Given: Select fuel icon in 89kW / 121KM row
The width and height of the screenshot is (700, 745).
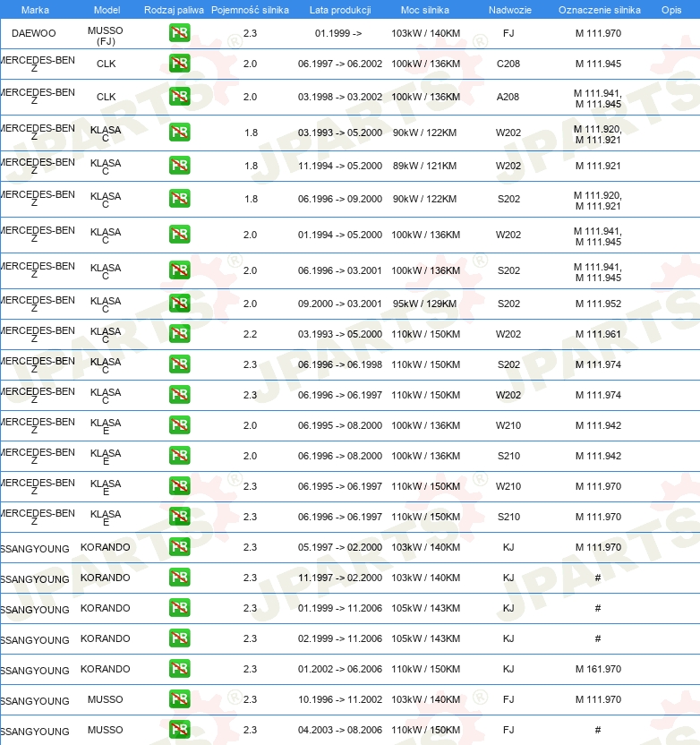Looking at the screenshot, I should (180, 166).
